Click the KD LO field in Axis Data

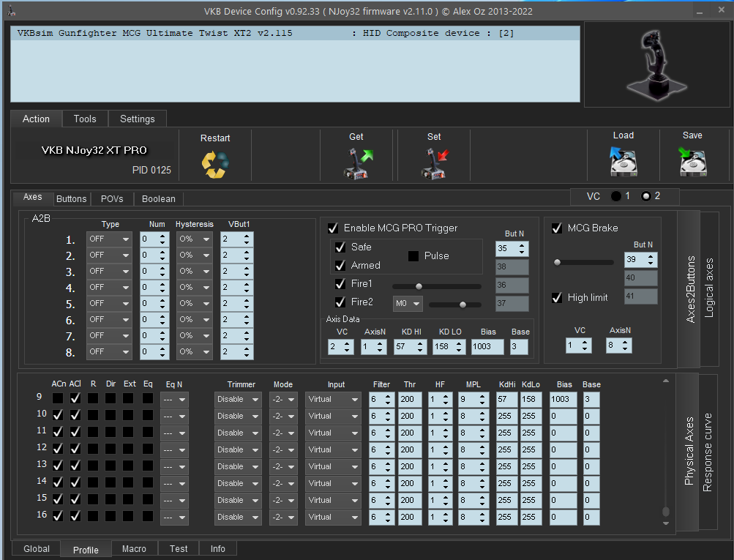(x=449, y=347)
